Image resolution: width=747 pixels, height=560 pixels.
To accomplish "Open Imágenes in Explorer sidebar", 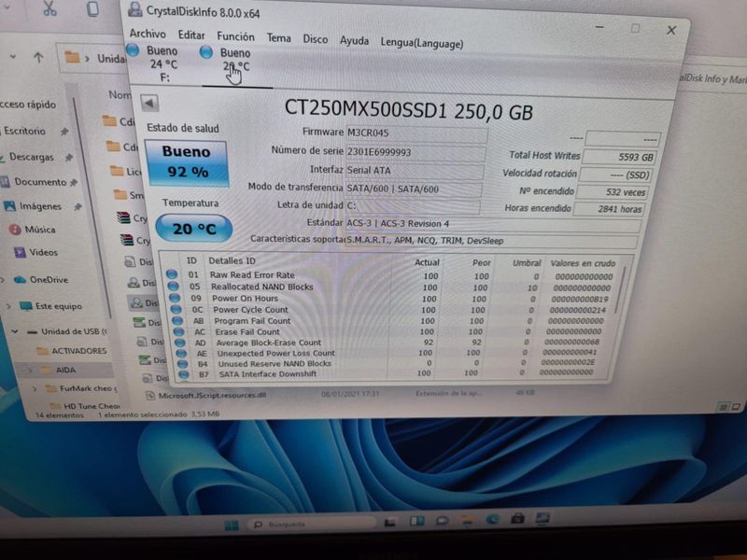I will 40,206.
